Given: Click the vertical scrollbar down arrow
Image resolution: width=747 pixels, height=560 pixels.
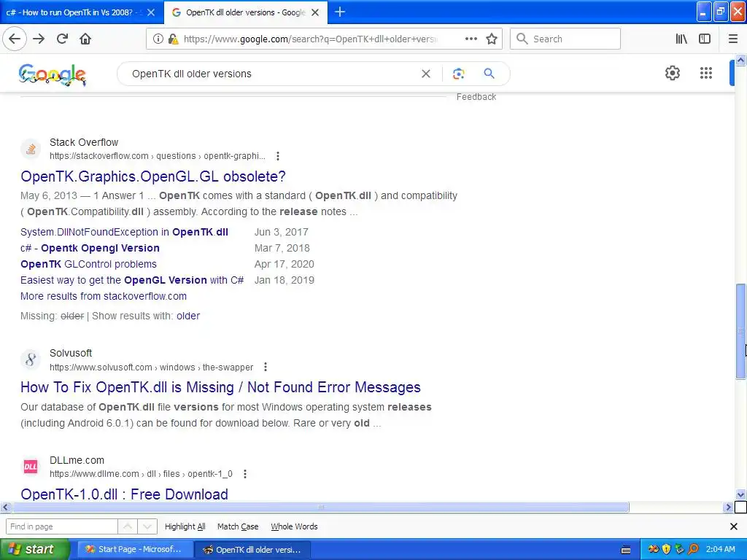Looking at the screenshot, I should (740, 494).
